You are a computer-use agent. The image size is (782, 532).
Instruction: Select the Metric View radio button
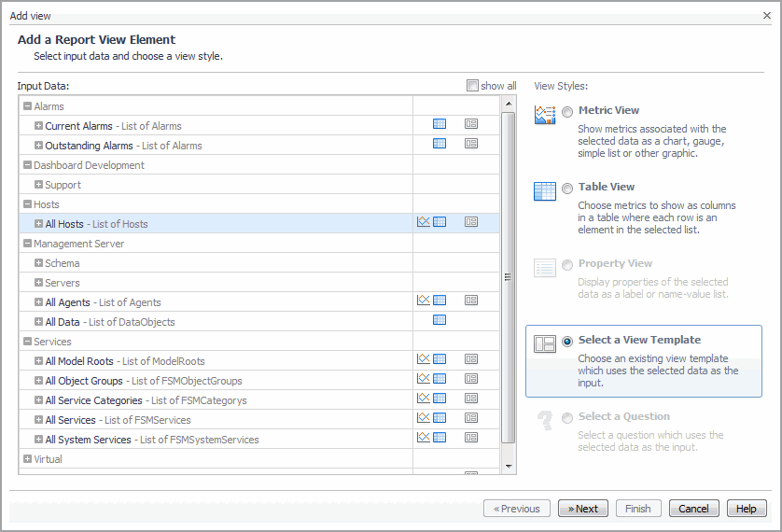point(567,112)
